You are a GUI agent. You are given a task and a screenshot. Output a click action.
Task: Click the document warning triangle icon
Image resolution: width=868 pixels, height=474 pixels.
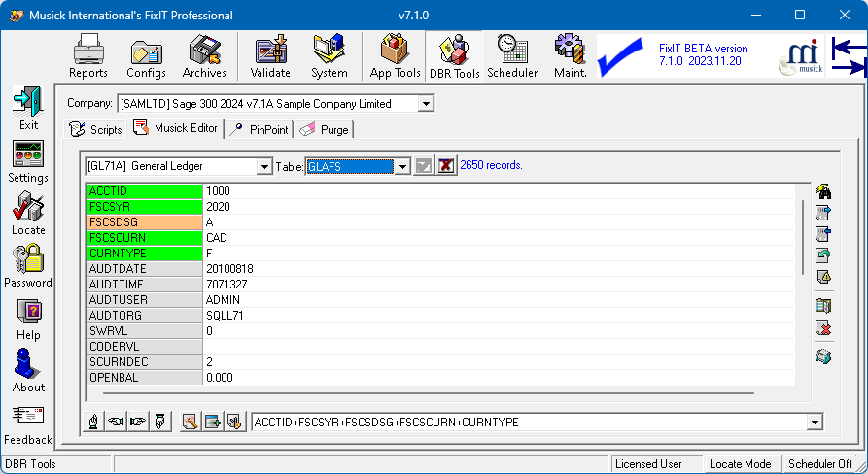(x=823, y=277)
